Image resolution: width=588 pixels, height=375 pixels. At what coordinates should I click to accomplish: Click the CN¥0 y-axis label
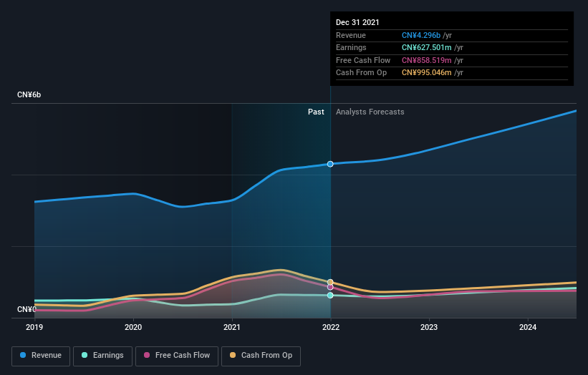click(26, 309)
